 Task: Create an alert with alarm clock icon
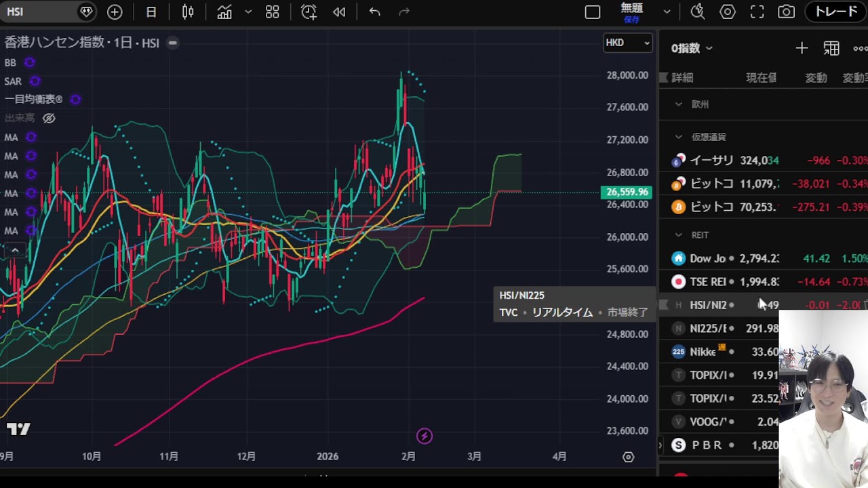coord(309,12)
